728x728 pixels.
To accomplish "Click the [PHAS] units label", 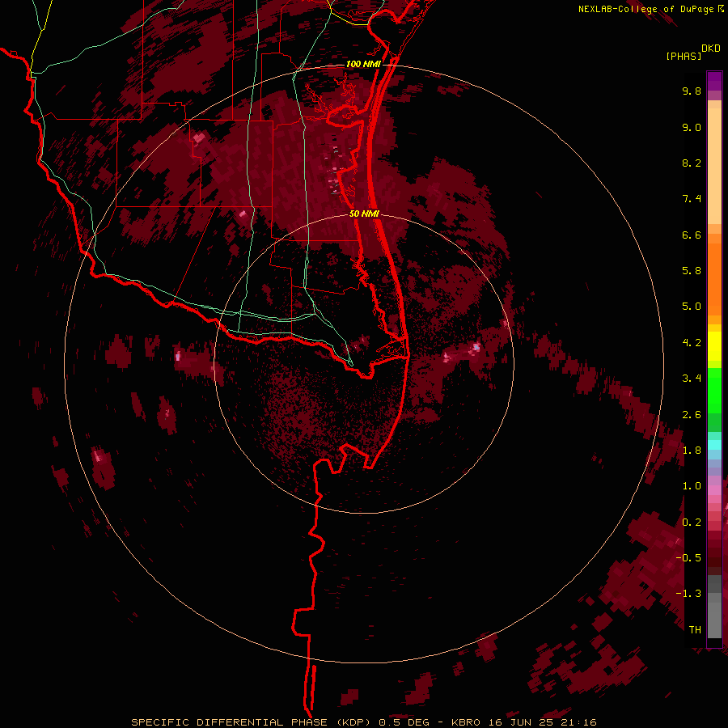I will click(x=684, y=56).
